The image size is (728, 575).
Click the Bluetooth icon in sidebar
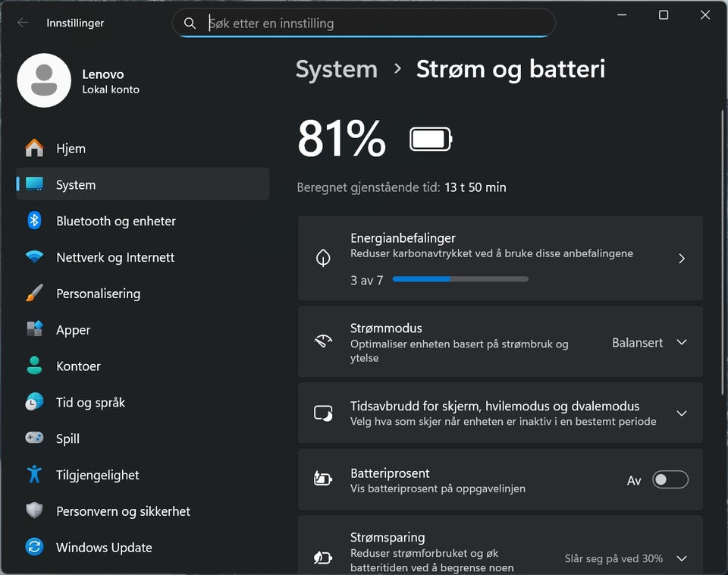pos(34,221)
